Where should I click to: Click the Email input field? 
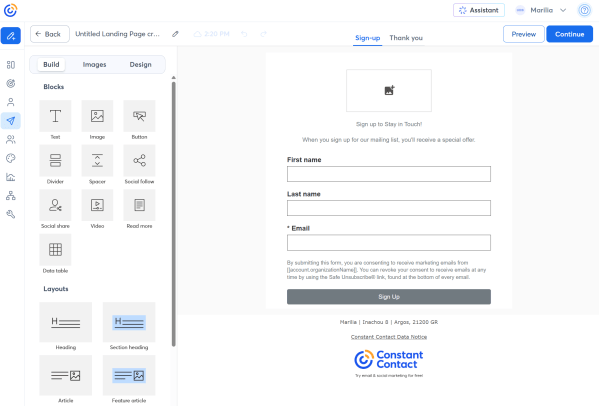389,243
